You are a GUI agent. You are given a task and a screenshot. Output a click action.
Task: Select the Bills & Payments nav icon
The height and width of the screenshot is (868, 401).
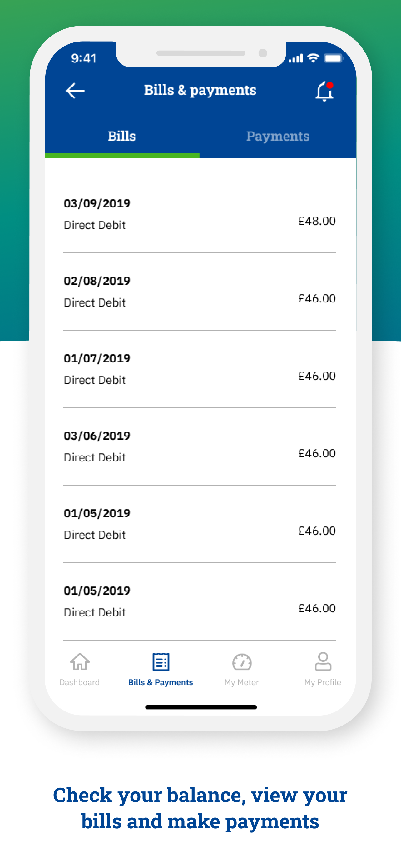(161, 661)
